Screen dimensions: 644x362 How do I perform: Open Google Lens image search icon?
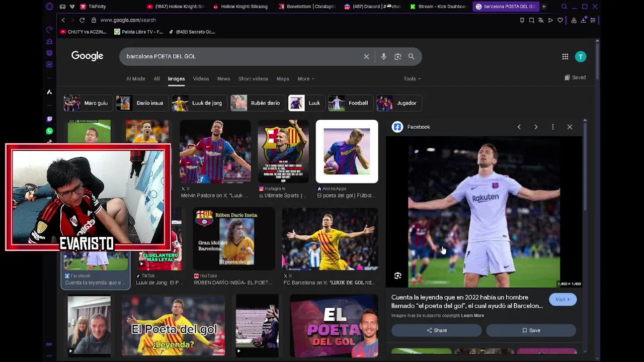pyautogui.click(x=397, y=56)
